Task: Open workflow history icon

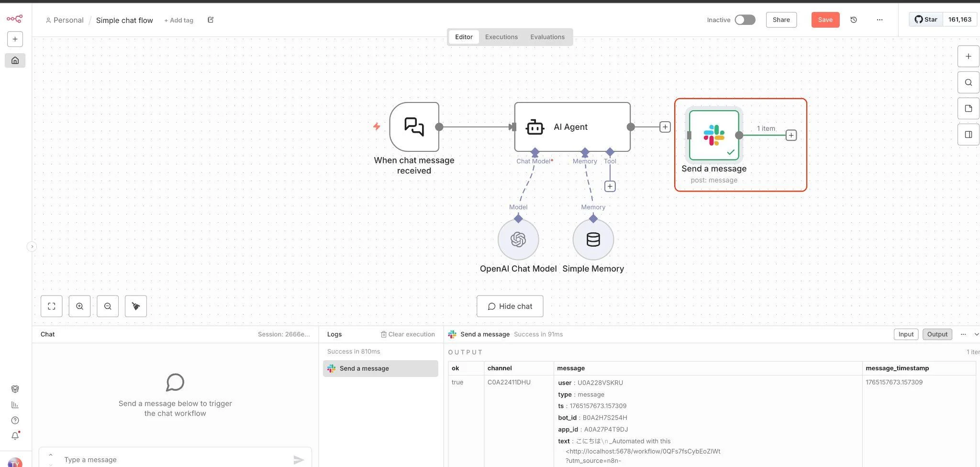Action: click(x=853, y=20)
